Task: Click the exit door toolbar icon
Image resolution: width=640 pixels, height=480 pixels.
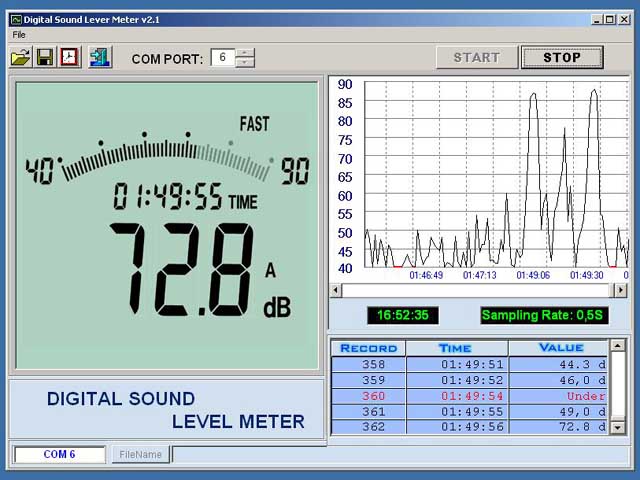Action: click(x=100, y=57)
